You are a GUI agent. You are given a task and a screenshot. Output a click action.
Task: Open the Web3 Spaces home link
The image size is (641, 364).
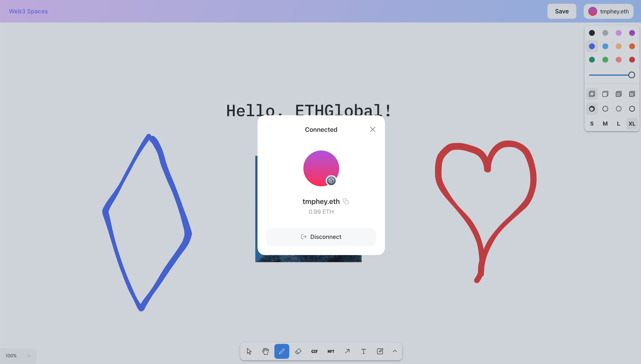28,11
